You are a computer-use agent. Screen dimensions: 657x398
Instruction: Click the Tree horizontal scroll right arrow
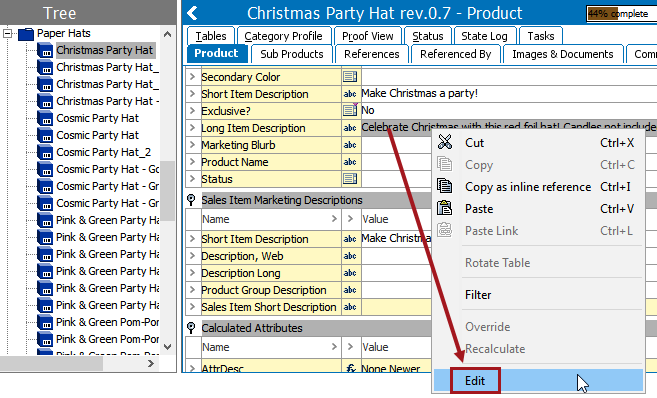[x=151, y=364]
